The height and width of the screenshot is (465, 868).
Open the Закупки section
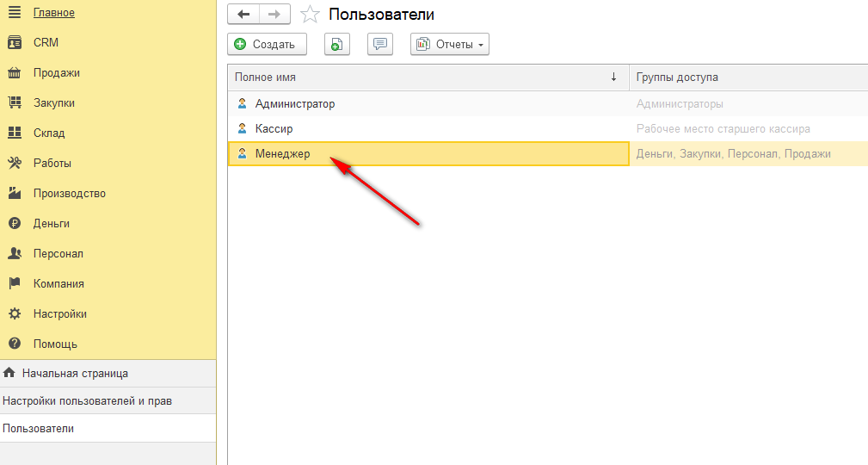click(53, 103)
